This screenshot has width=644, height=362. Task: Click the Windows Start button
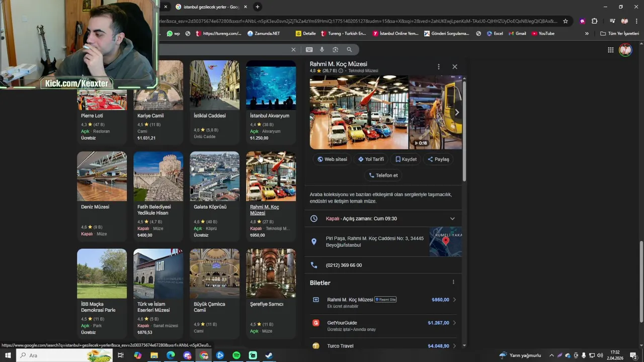point(8,355)
